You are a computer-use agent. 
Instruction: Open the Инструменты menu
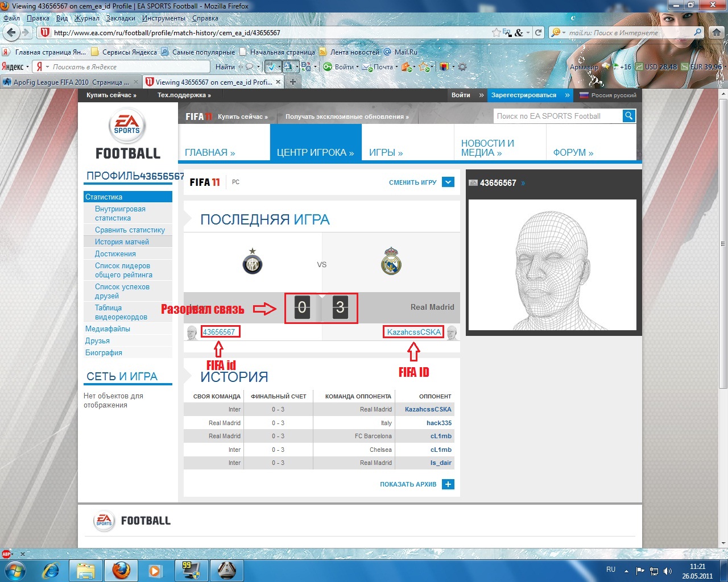[164, 18]
